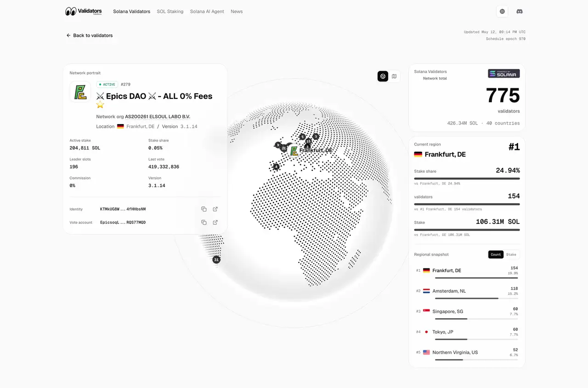Switch to globe view mode
Screen dimensions: 588x388
tap(383, 76)
